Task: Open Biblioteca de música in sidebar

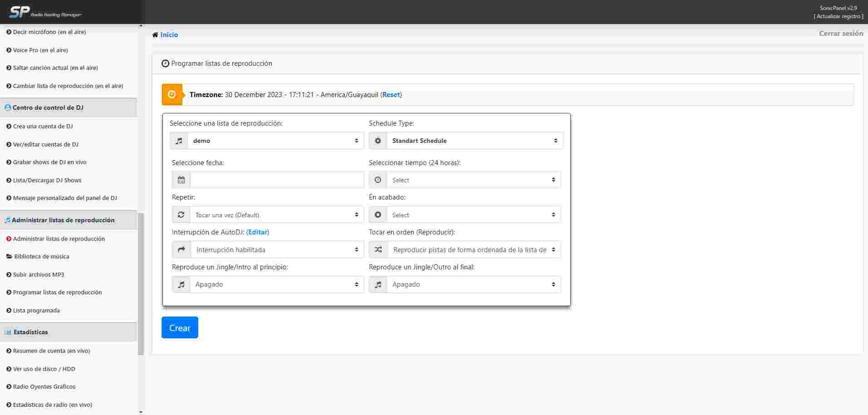Action: coord(41,257)
